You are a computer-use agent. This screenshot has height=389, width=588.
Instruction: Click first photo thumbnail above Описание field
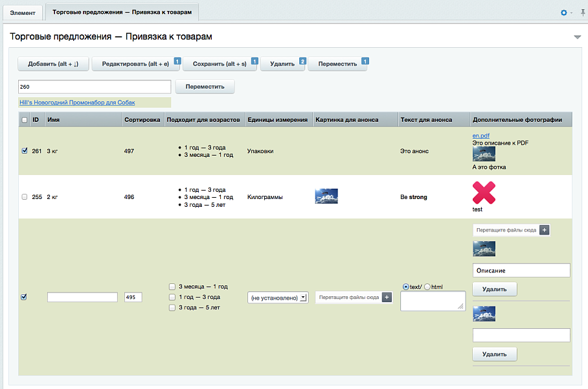[x=484, y=249]
